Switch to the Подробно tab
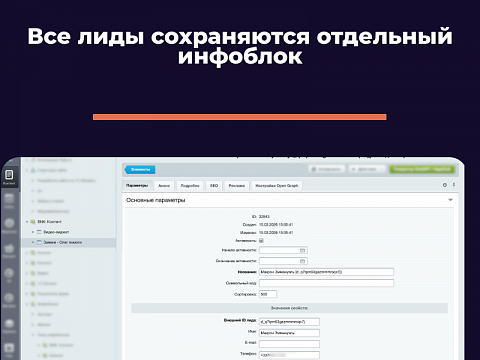 point(190,186)
